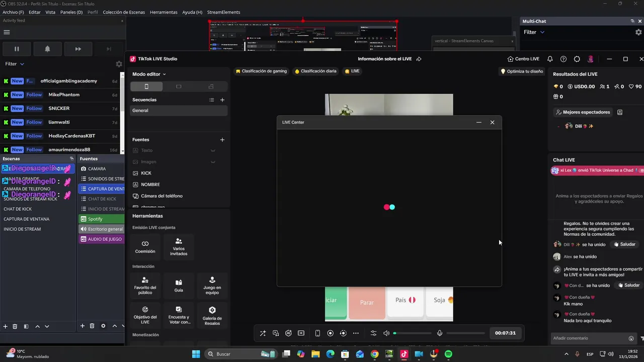Show the hidden Imagen source
644x362 pixels.
click(213, 162)
